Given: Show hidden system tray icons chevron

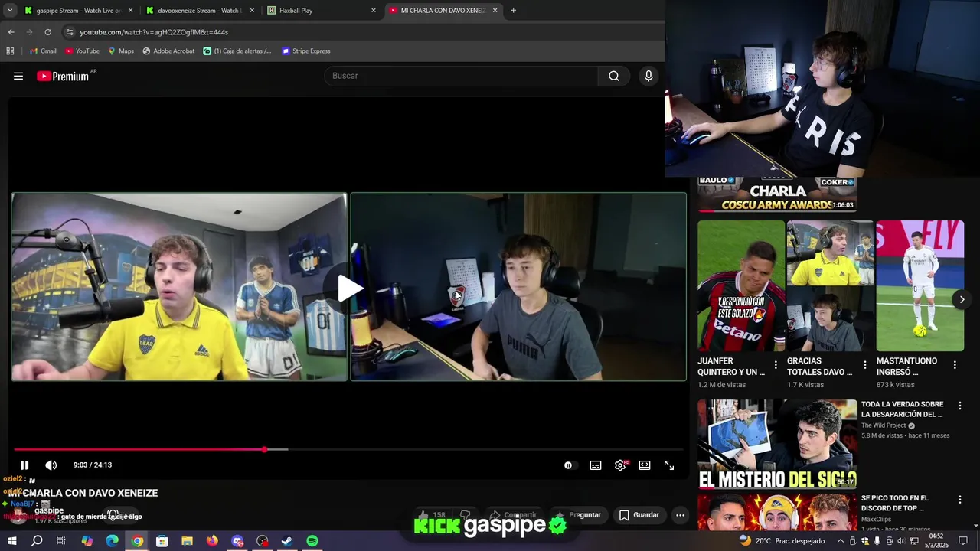Looking at the screenshot, I should tap(840, 541).
